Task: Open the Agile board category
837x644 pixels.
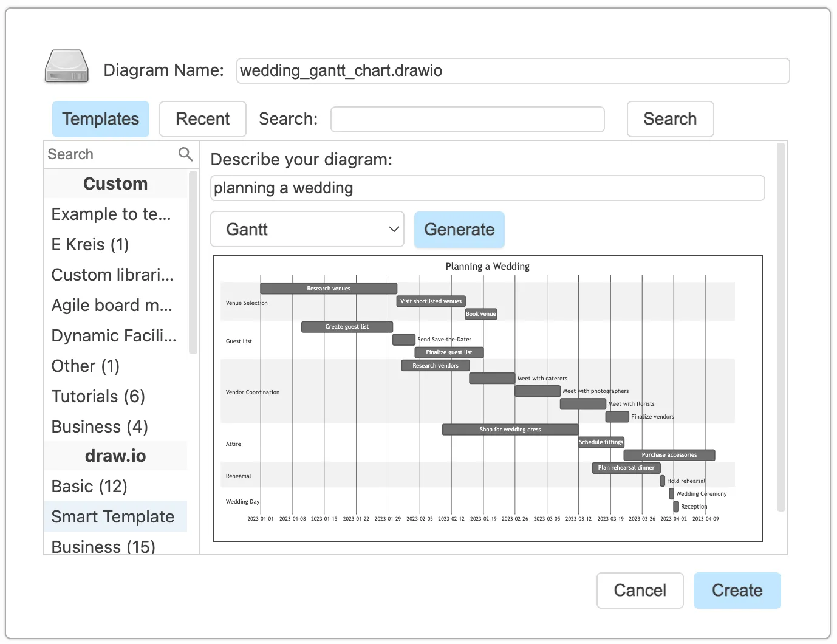Action: point(112,305)
